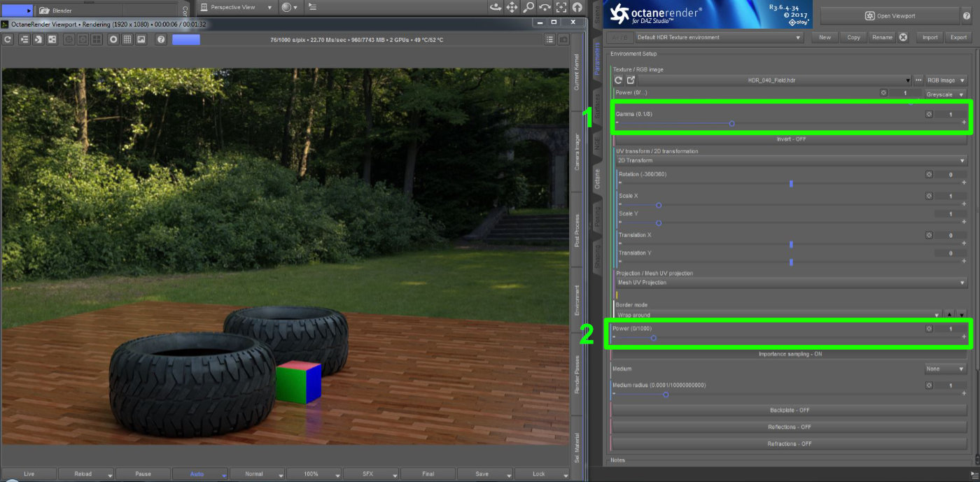
Task: Open the Greyscale dropdown
Action: tap(946, 94)
